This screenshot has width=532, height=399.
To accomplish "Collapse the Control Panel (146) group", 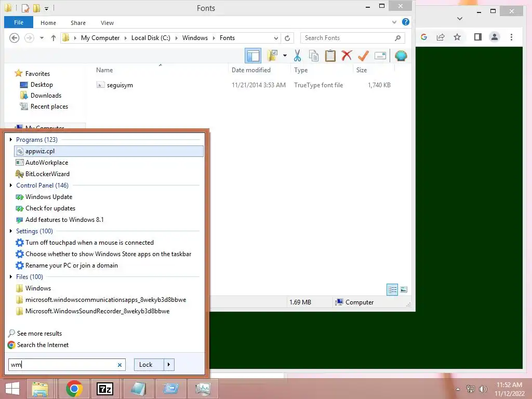I will click(x=11, y=185).
